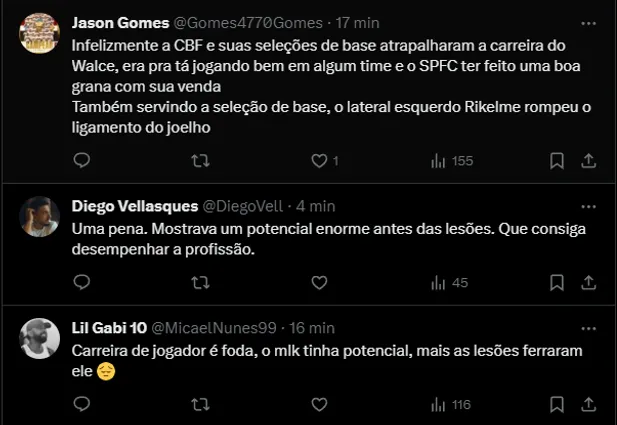Share Jason Gomes' tweet
Viewport: 617px width, 425px height.
(590, 160)
